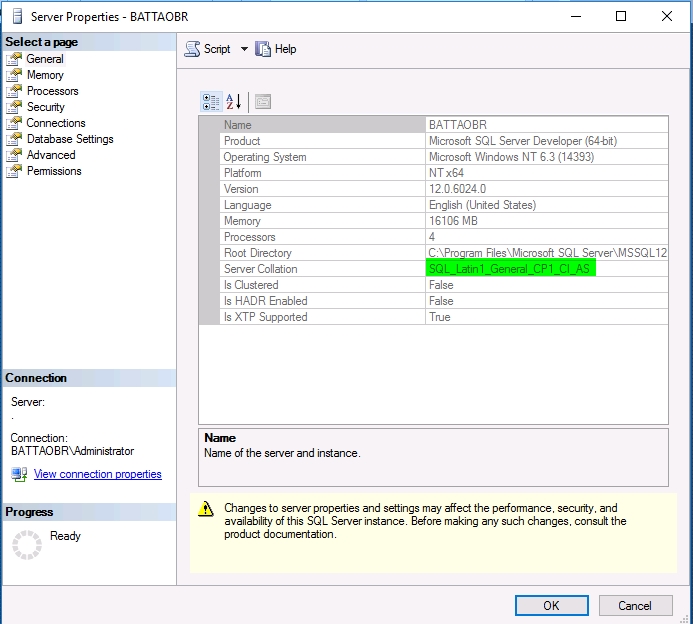
Task: Click the icon beside Connections page
Action: pyautogui.click(x=14, y=123)
